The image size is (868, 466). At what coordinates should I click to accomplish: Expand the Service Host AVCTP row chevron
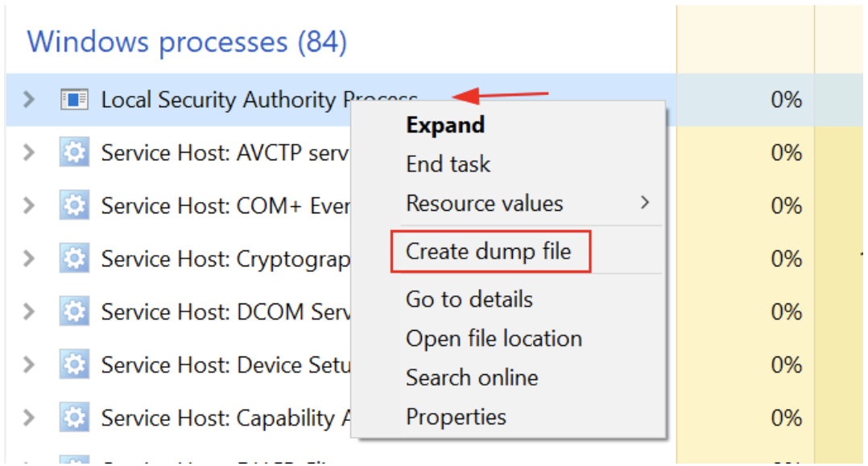[x=29, y=152]
